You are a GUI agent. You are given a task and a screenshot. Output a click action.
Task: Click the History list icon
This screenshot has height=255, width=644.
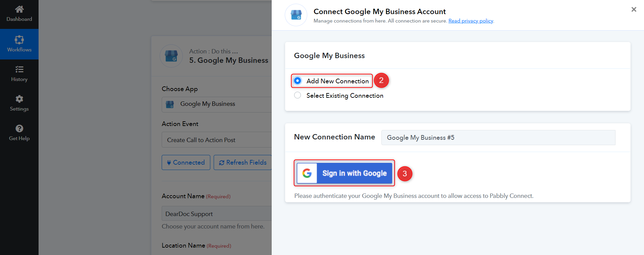click(19, 69)
